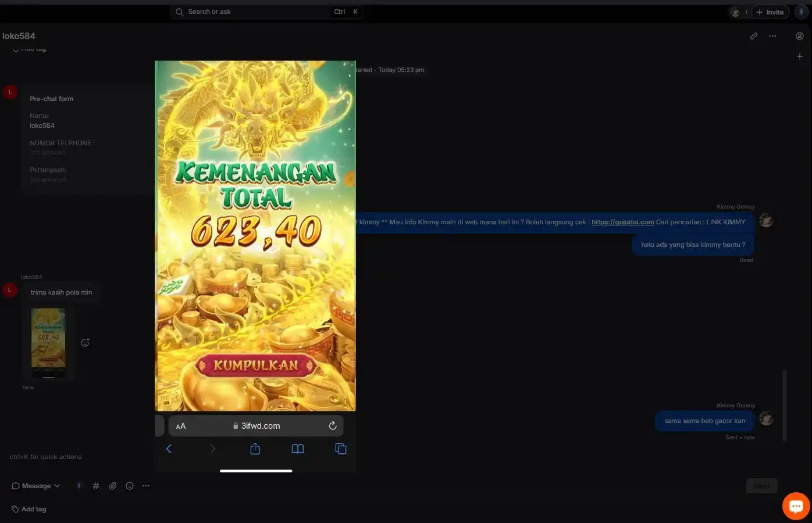812x523 pixels.
Task: Open the https://gojudol.com link in the chat
Action: tap(622, 221)
